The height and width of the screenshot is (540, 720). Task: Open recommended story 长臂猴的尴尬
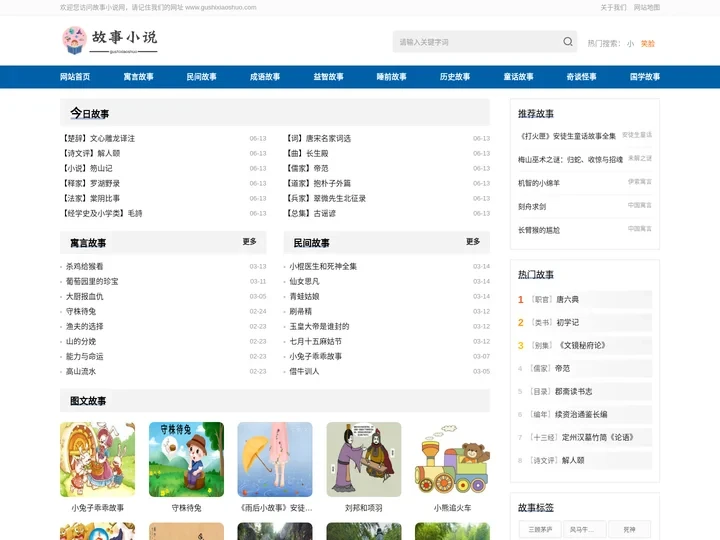539,230
